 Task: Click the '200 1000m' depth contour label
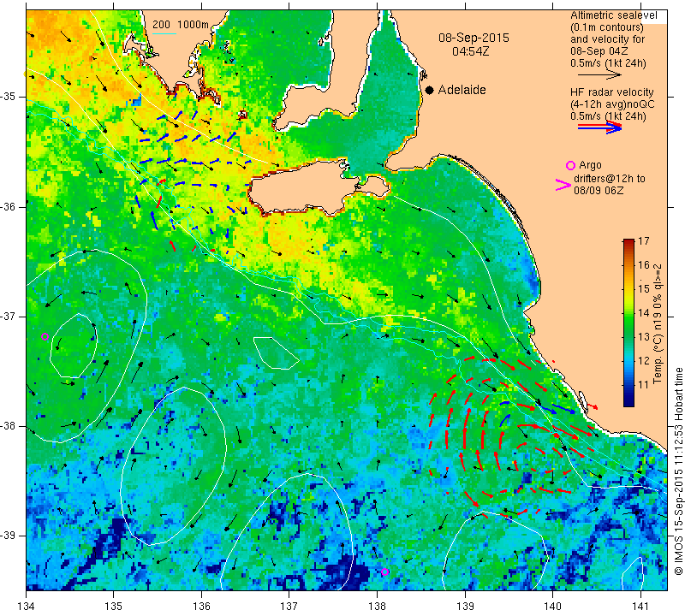point(181,25)
